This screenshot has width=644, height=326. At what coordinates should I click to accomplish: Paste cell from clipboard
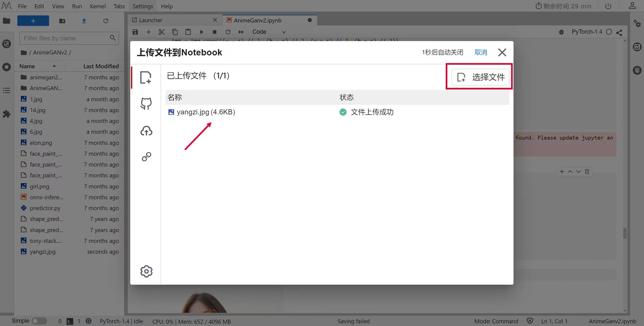pyautogui.click(x=188, y=32)
